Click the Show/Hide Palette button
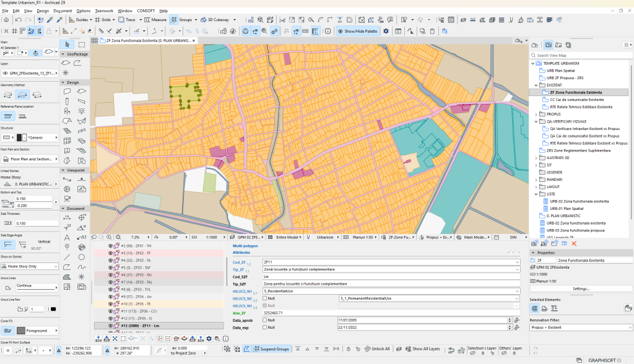The image size is (634, 364). [x=358, y=31]
